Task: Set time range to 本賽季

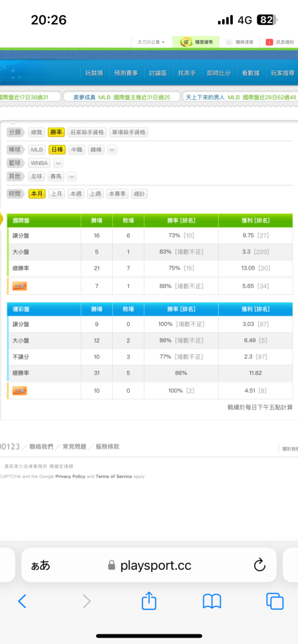Action: [x=117, y=194]
